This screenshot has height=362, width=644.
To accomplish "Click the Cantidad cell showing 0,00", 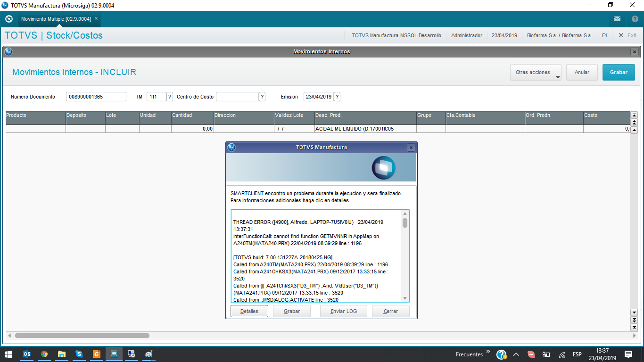I will [x=192, y=129].
